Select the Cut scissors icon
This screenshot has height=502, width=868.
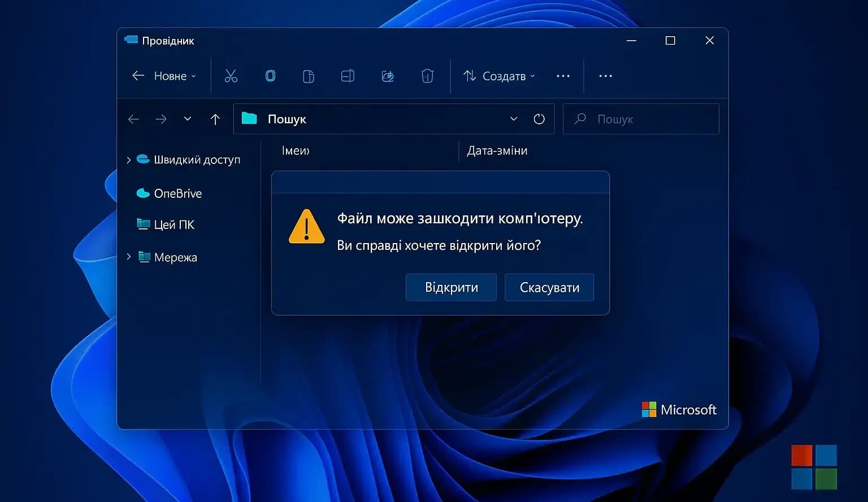click(232, 76)
